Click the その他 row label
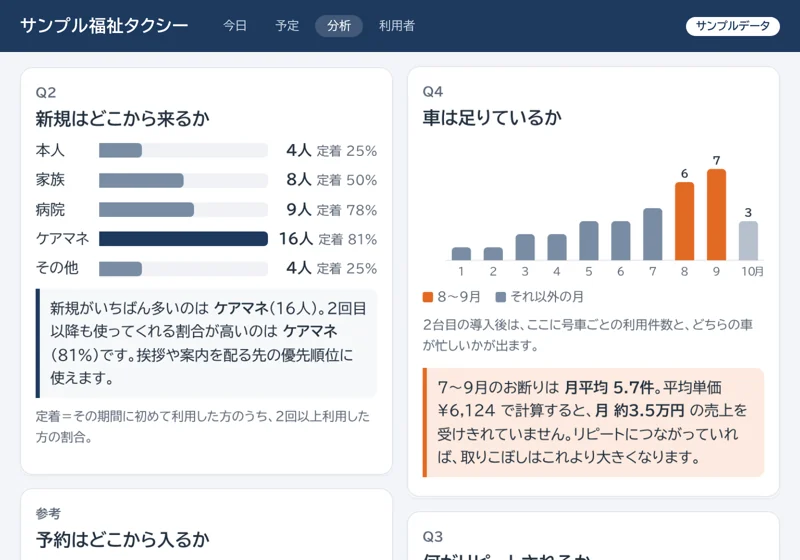The height and width of the screenshot is (560, 800). tap(57, 268)
